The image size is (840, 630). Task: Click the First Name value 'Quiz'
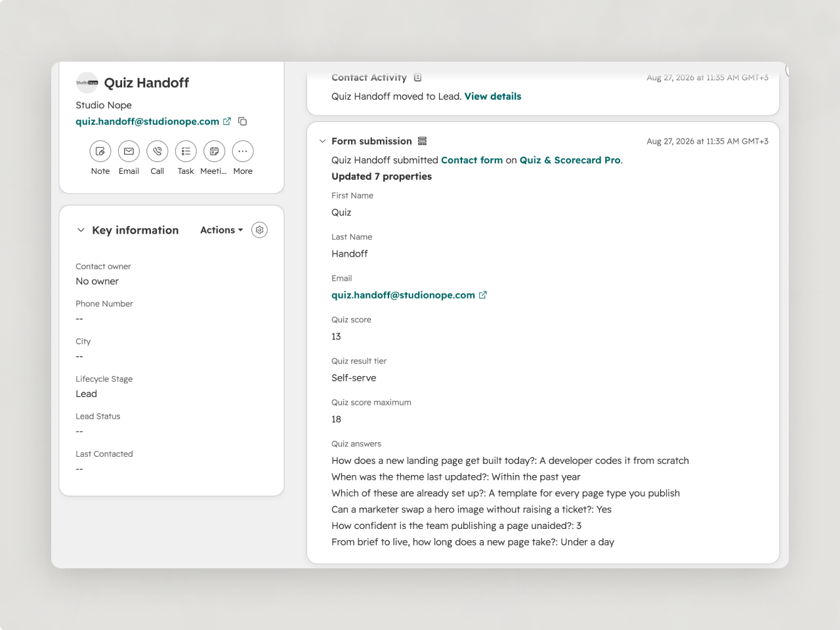tap(341, 213)
